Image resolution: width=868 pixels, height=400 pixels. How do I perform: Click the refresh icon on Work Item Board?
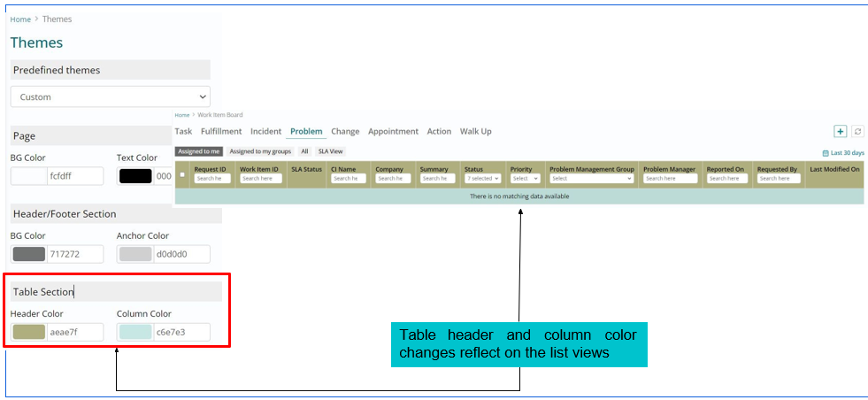tap(857, 131)
